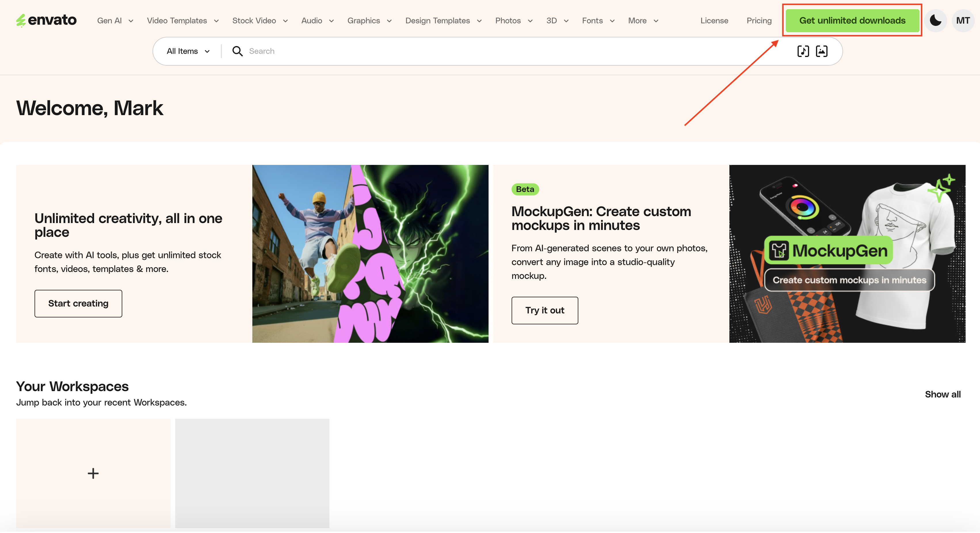Image resolution: width=980 pixels, height=533 pixels.
Task: Click the Try it out button
Action: coord(544,310)
